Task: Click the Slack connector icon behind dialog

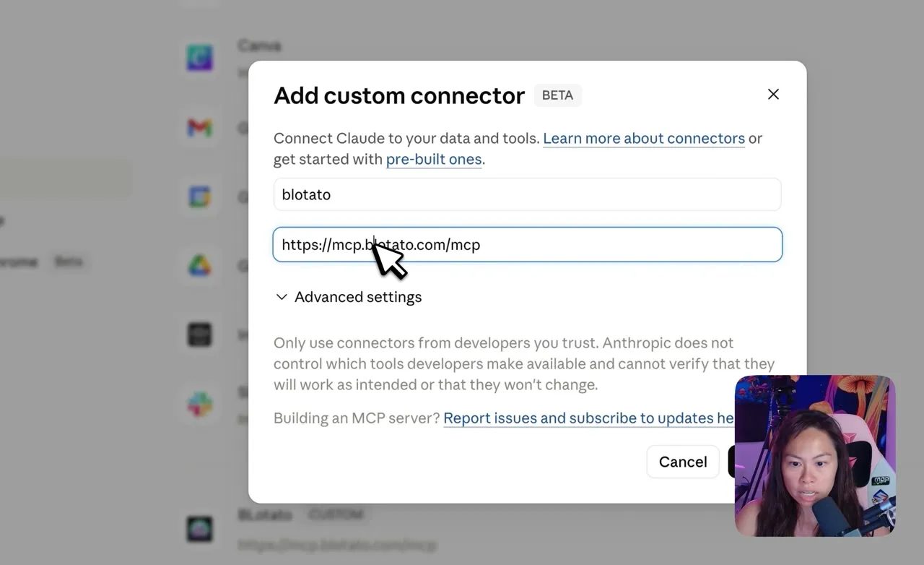Action: 199,405
